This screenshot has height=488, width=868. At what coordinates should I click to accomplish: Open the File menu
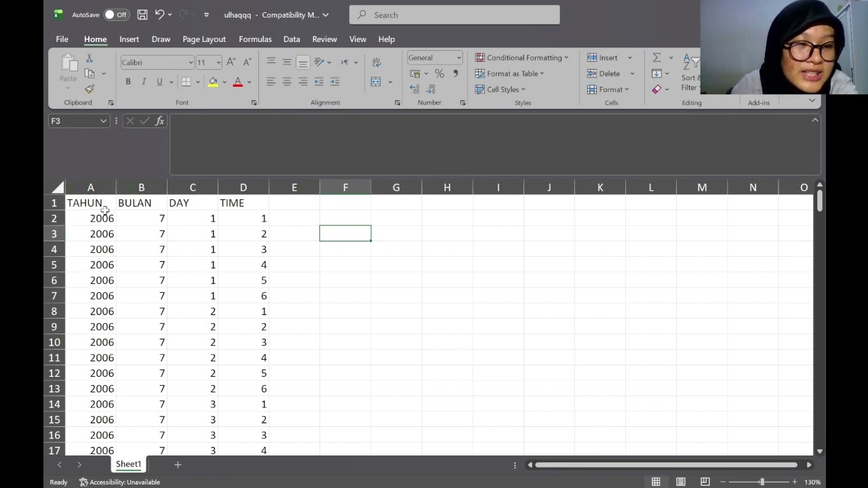(x=62, y=39)
